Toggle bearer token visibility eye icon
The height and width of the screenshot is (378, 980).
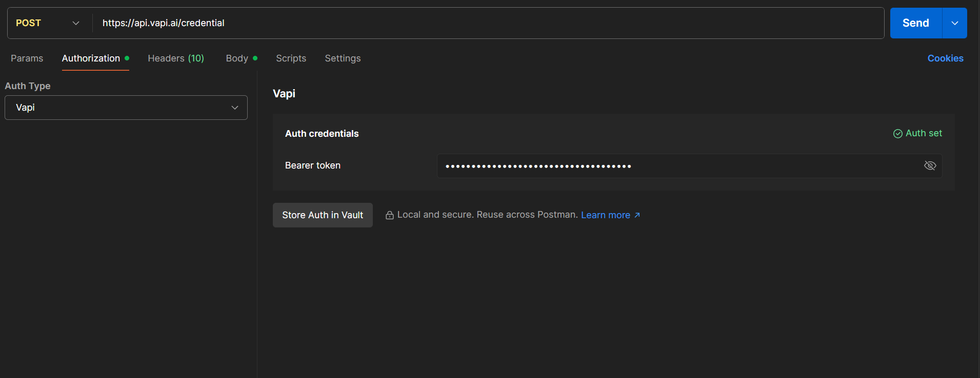[930, 165]
